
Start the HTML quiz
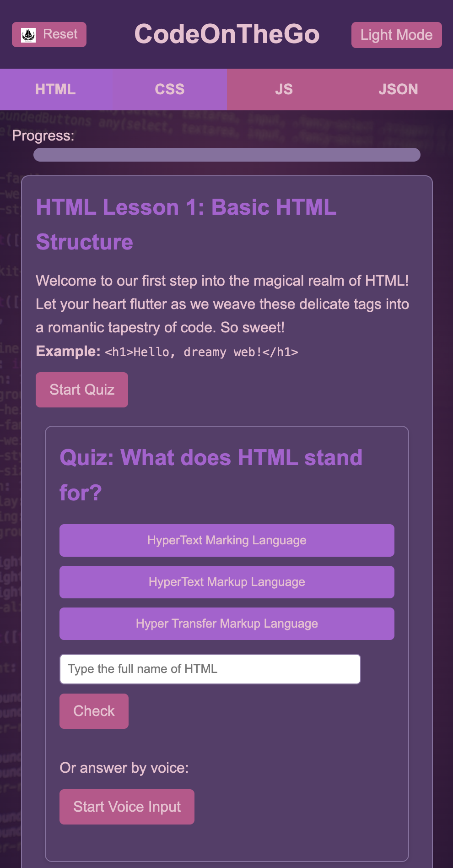point(81,390)
